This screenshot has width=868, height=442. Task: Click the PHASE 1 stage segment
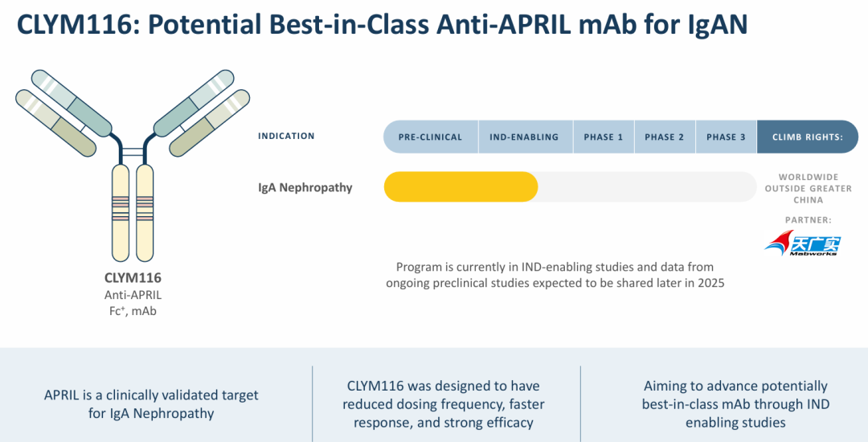(604, 137)
